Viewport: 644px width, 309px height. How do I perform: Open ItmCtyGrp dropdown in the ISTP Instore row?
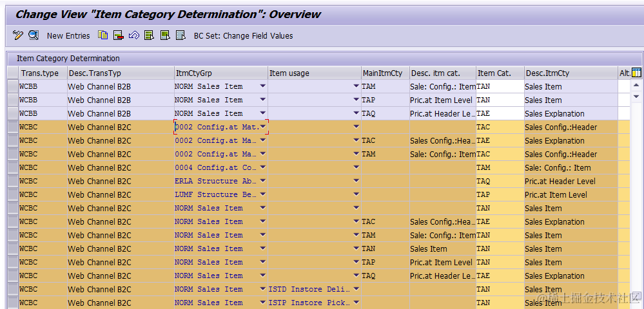pyautogui.click(x=263, y=303)
